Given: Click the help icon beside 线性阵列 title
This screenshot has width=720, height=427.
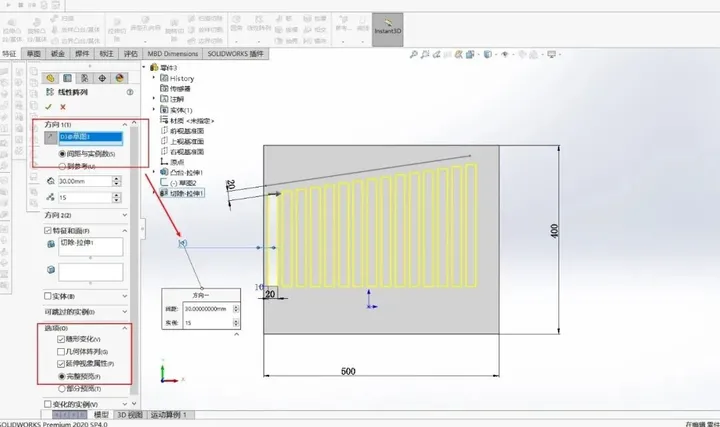Looking at the screenshot, I should click(124, 93).
